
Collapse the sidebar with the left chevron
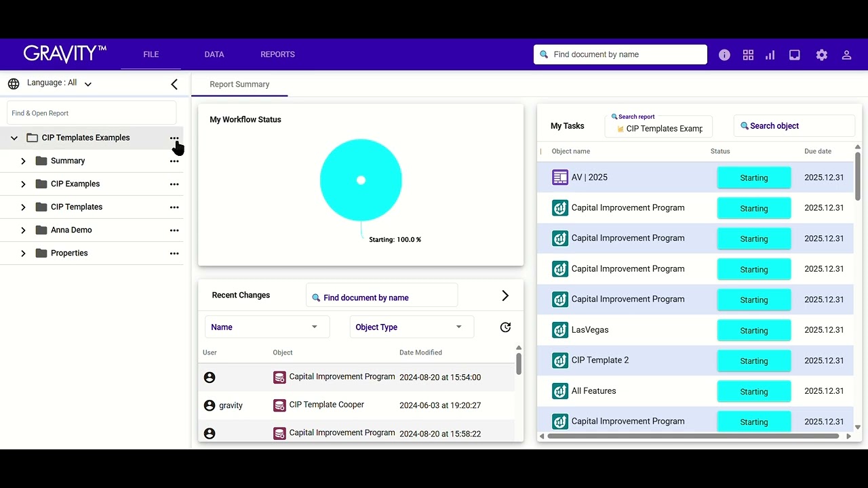174,84
